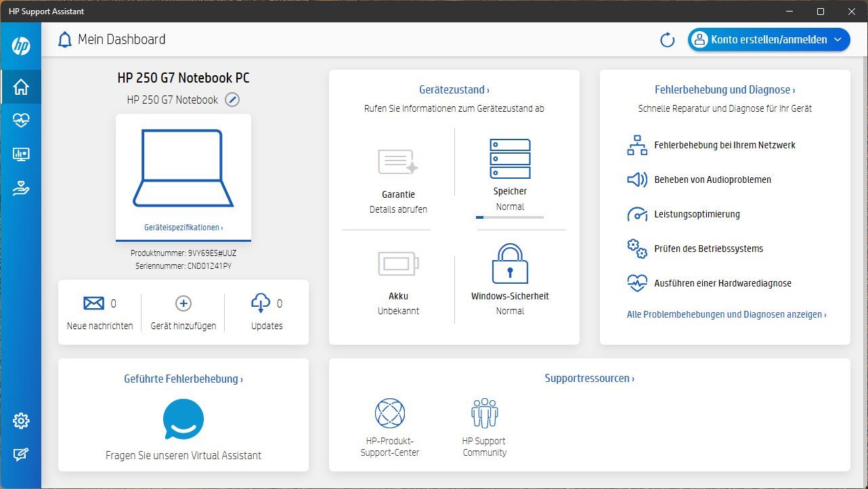This screenshot has width=868, height=489.
Task: Click the Akku Unbekannt status text
Action: [x=398, y=311]
